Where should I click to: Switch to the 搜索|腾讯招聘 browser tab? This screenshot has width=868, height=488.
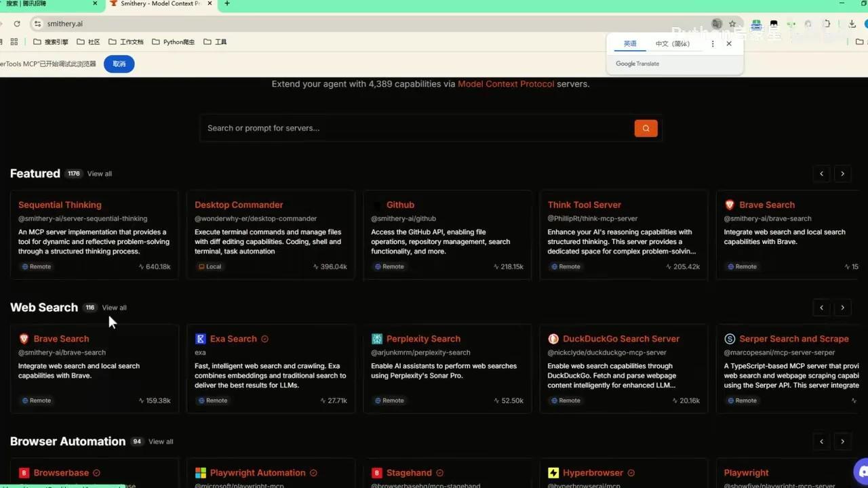pyautogui.click(x=41, y=3)
